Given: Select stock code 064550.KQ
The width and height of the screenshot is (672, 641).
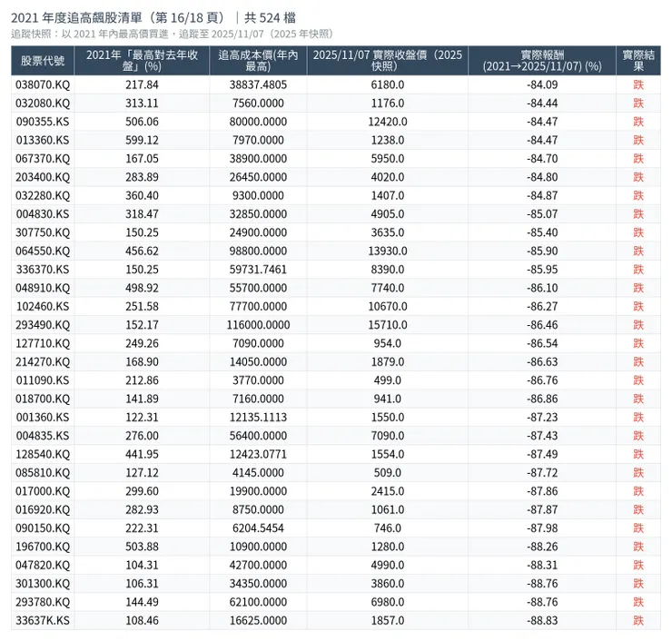Looking at the screenshot, I should [x=43, y=251].
